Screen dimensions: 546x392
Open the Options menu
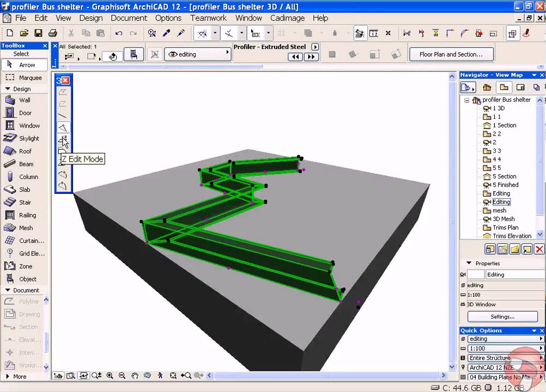point(168,18)
